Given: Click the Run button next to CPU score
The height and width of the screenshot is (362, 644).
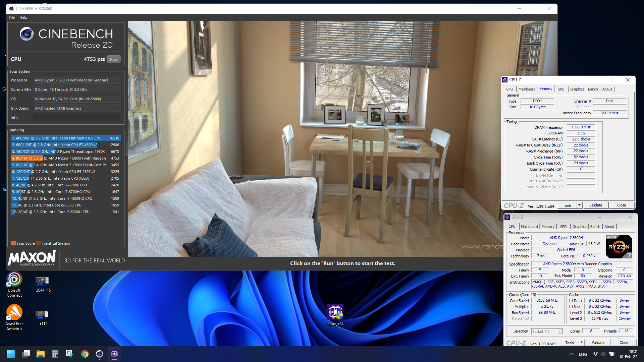Looking at the screenshot, I should click(113, 59).
